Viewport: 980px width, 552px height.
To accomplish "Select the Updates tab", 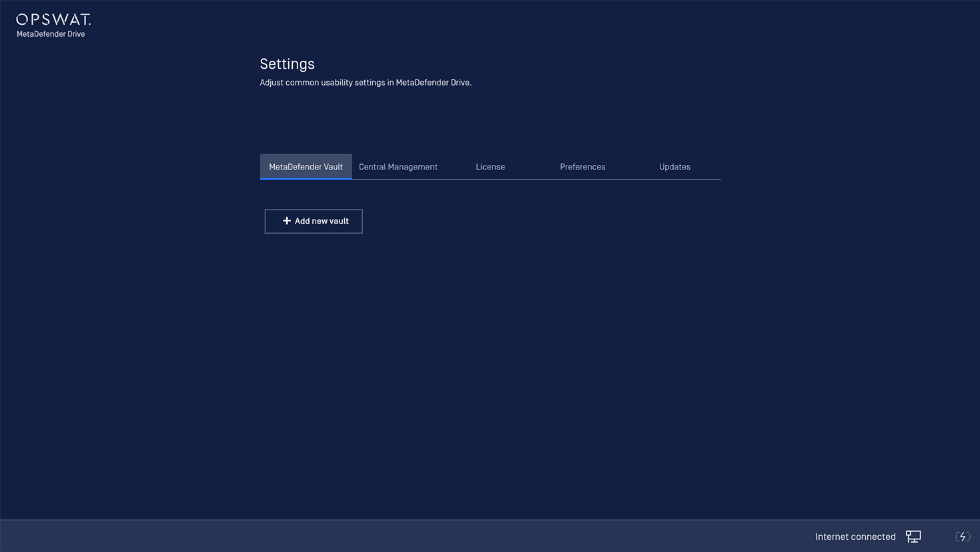I will [674, 167].
